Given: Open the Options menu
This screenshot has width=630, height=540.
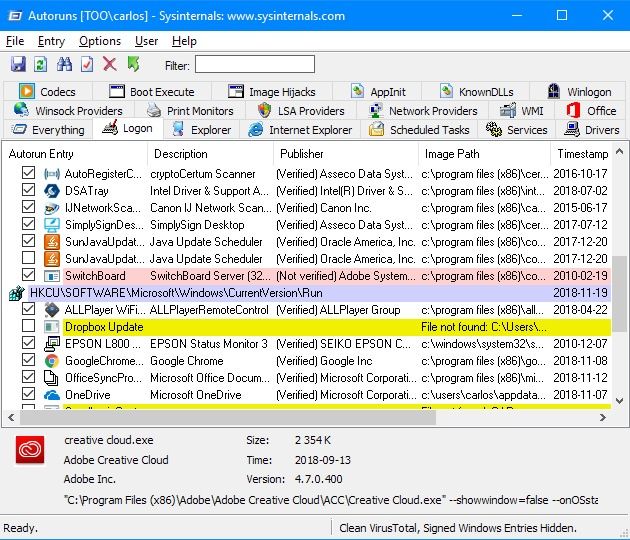Looking at the screenshot, I should point(100,41).
